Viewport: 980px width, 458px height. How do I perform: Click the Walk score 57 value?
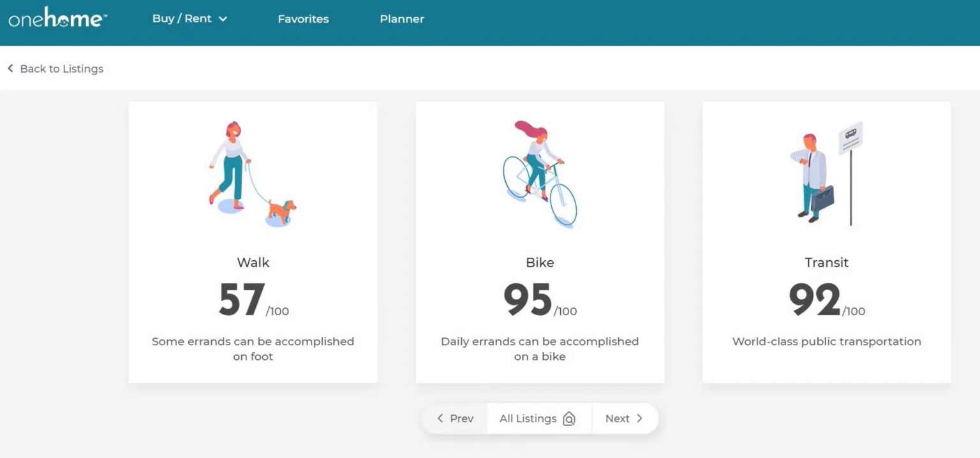click(242, 299)
